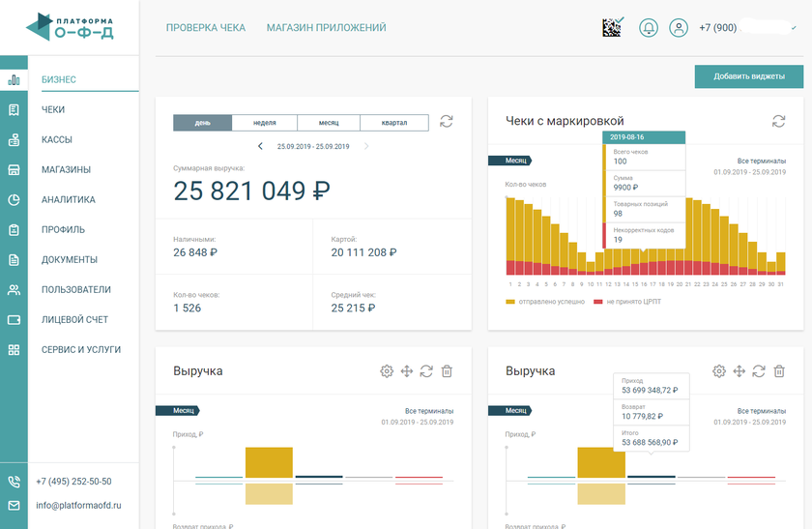Delete the right Выручка widget via trash icon
Viewport: 812px width, 529px height.
tap(779, 371)
